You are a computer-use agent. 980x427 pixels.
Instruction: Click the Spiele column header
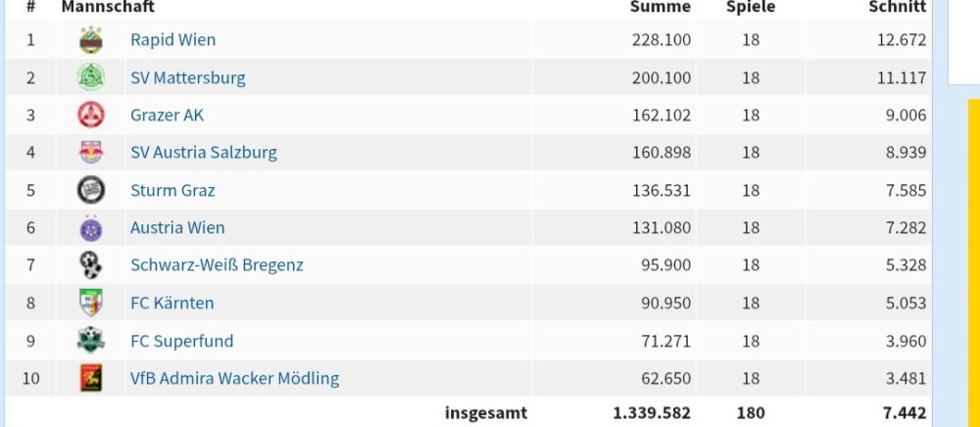751,7
